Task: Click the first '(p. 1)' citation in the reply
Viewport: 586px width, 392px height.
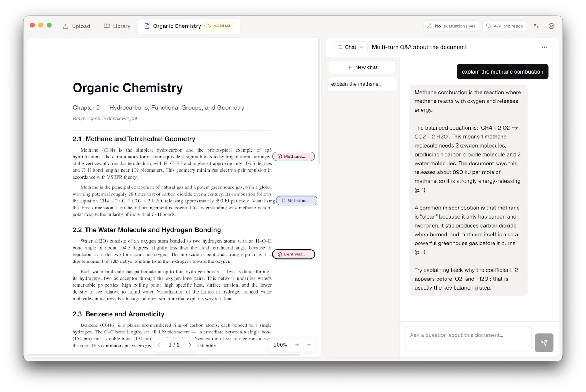Action: 420,190
